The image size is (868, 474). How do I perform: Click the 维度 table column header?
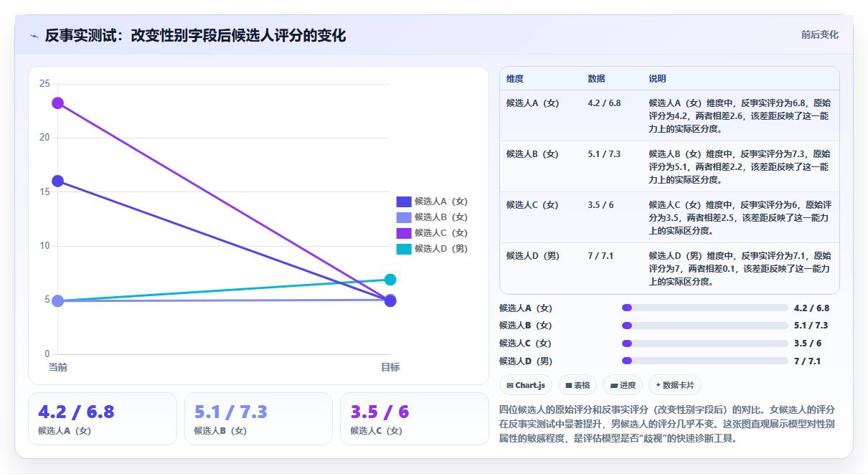[515, 78]
